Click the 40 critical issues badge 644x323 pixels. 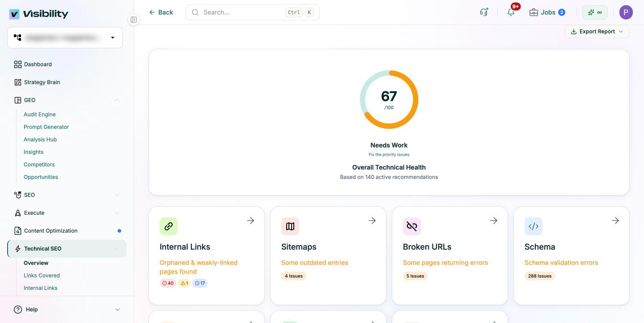168,283
